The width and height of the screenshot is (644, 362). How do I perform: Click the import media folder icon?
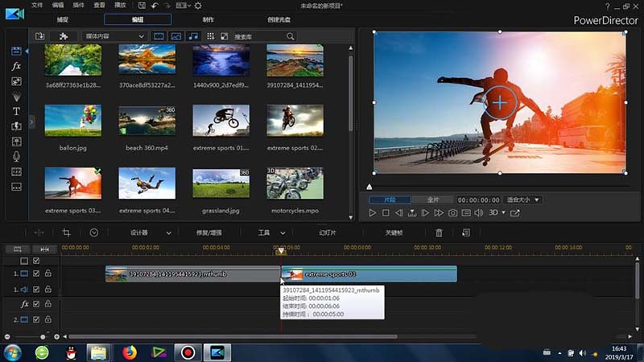(40, 36)
